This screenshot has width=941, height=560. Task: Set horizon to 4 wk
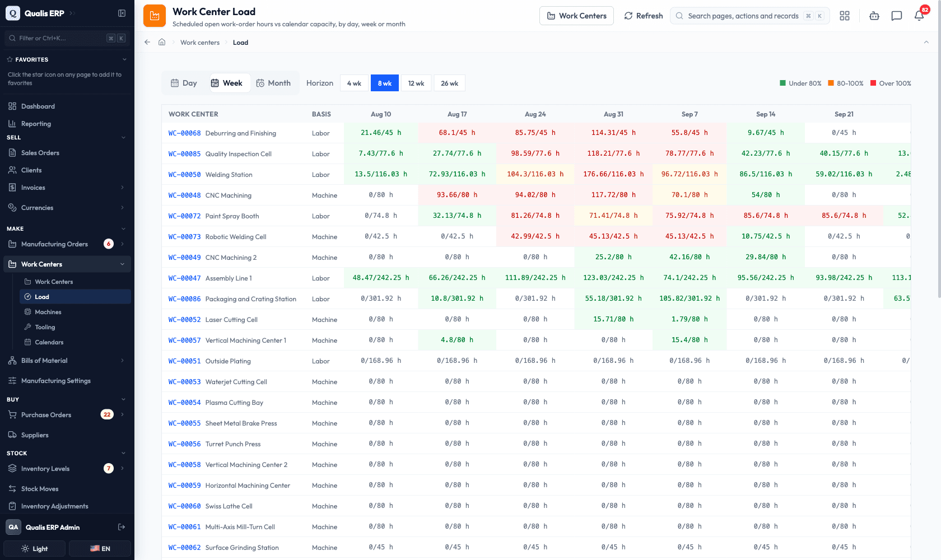[354, 83]
